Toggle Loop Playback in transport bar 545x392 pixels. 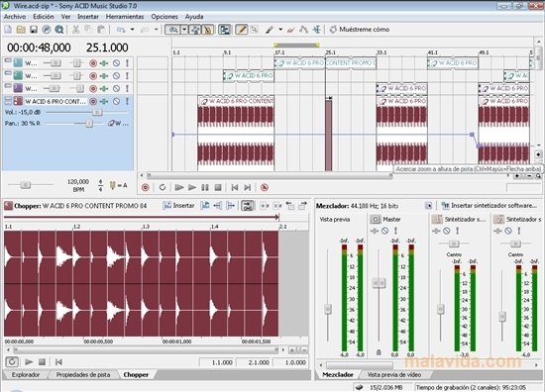[x=163, y=187]
